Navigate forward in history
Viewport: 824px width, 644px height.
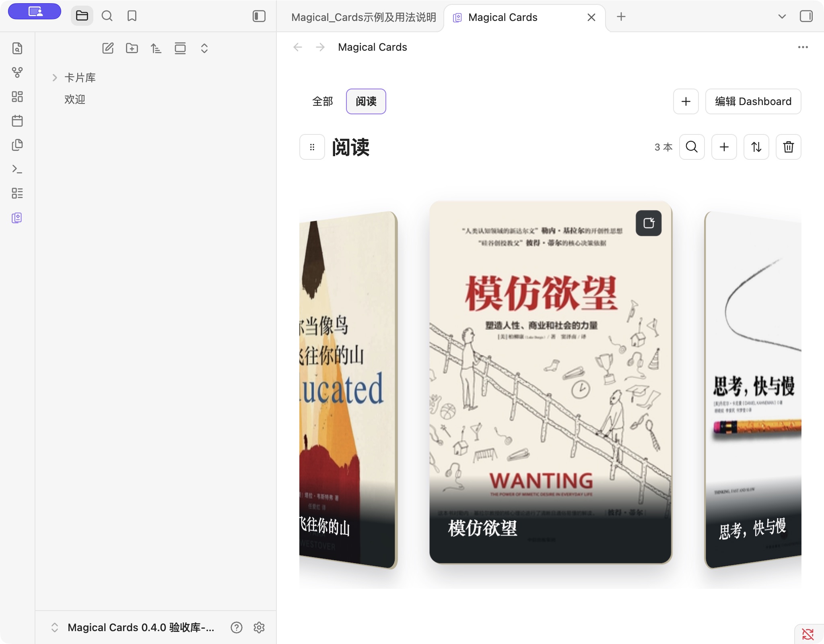(x=320, y=47)
